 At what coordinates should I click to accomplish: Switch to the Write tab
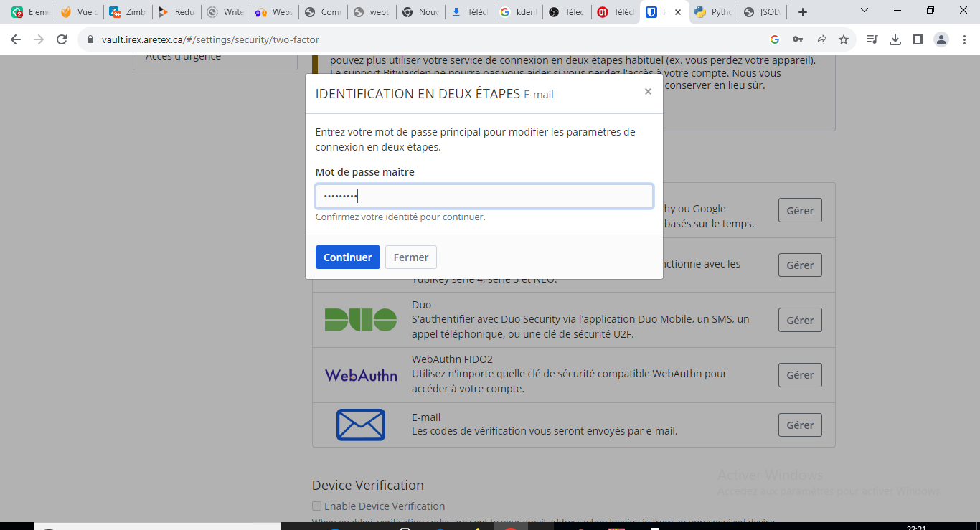coord(225,12)
